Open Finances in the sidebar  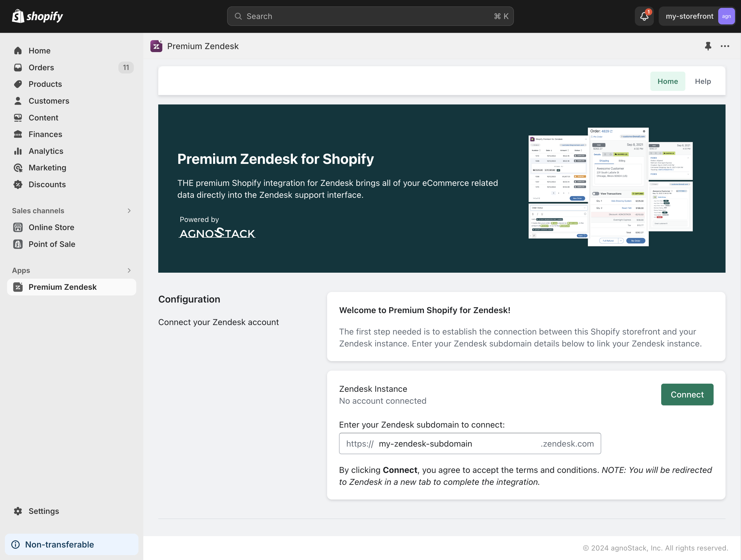pos(72,134)
